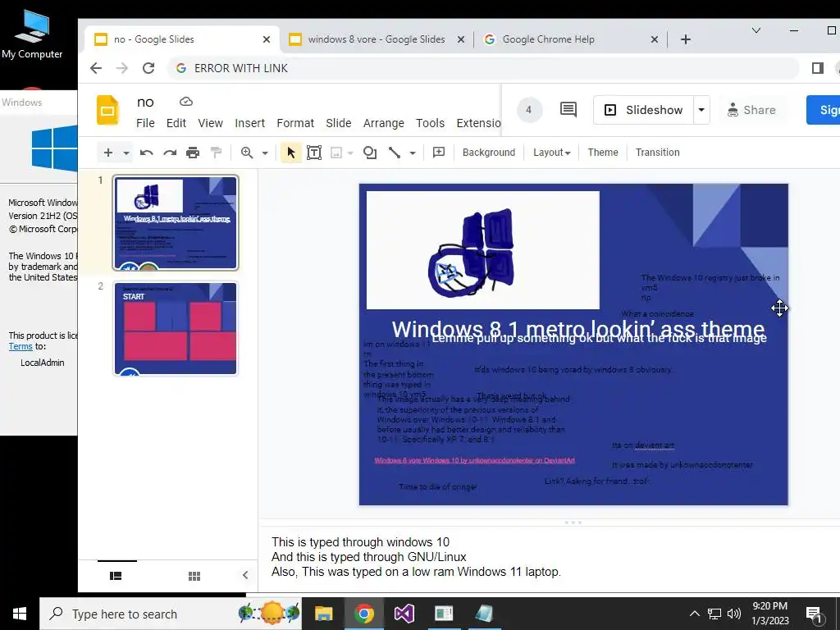Viewport: 840px width, 630px height.
Task: Click the Terms link in About Windows
Action: (x=21, y=347)
